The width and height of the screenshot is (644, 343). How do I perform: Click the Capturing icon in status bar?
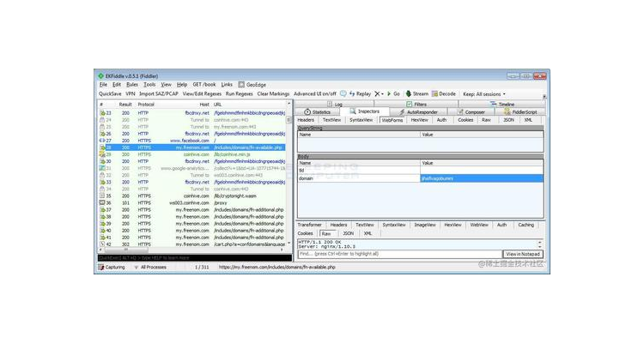(x=101, y=267)
